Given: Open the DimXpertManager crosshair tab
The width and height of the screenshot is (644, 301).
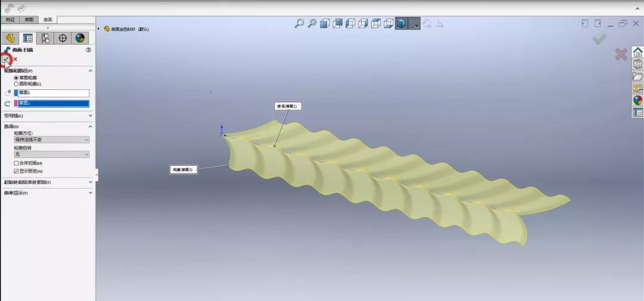Looking at the screenshot, I should (x=63, y=38).
